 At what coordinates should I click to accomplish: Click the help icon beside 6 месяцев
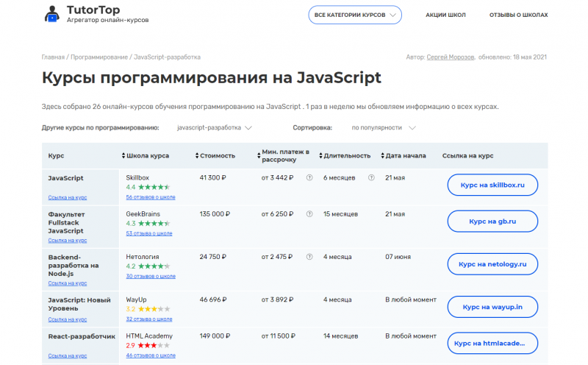pyautogui.click(x=371, y=178)
